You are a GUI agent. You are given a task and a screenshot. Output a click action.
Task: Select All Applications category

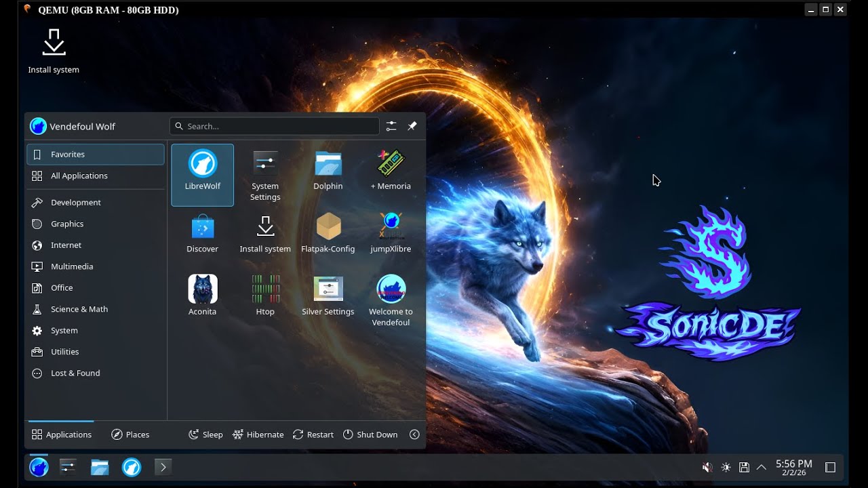(x=96, y=176)
